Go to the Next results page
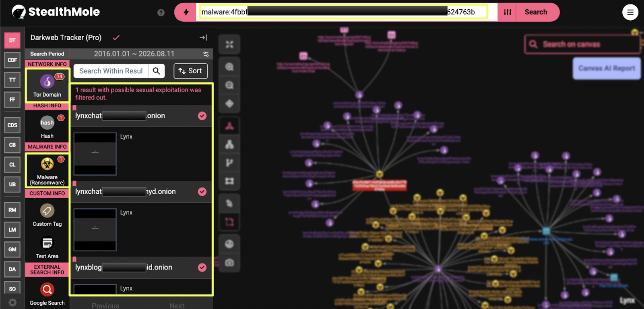Image resolution: width=644 pixels, height=309 pixels. pyautogui.click(x=177, y=306)
